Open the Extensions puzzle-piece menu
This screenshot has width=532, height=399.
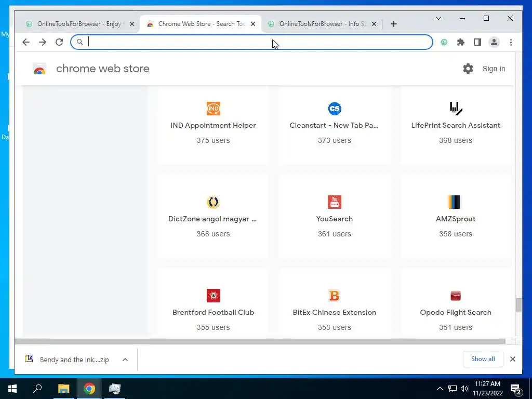click(461, 42)
